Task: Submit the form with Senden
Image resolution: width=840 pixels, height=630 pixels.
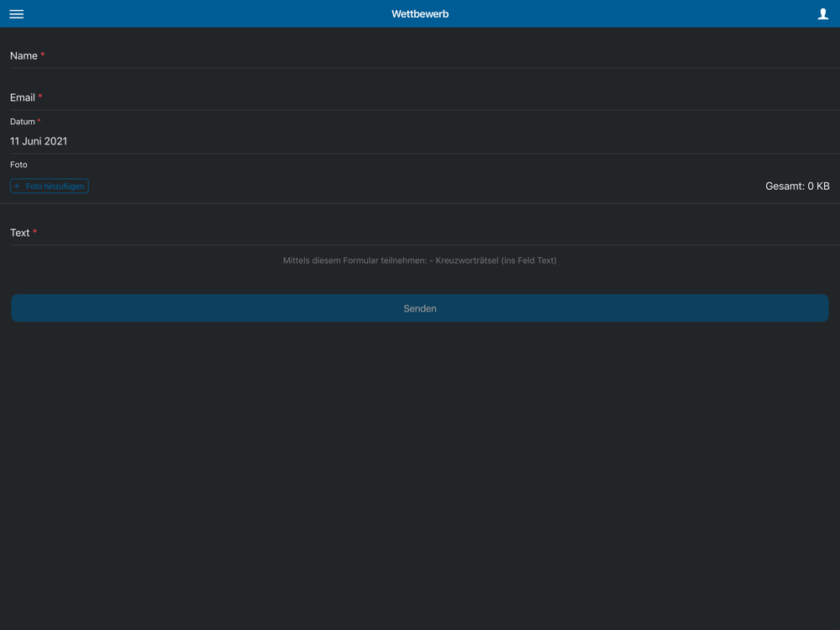Action: coord(420,308)
